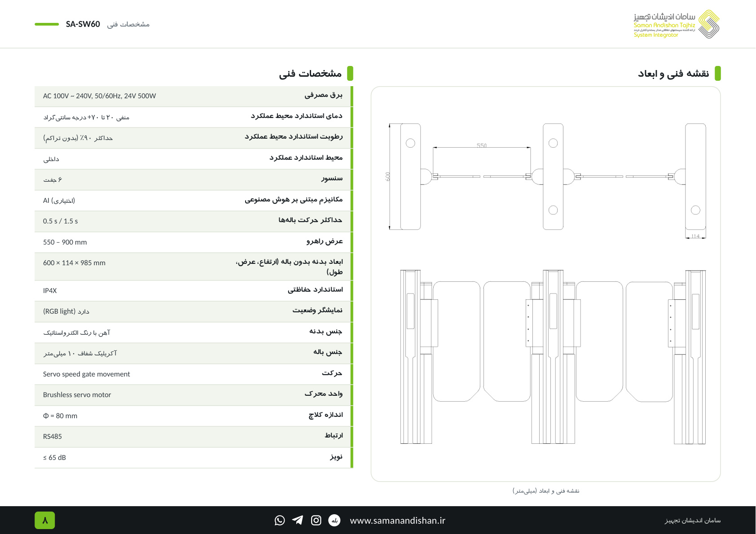Click the 'Brushless servo motor' value

(x=77, y=395)
